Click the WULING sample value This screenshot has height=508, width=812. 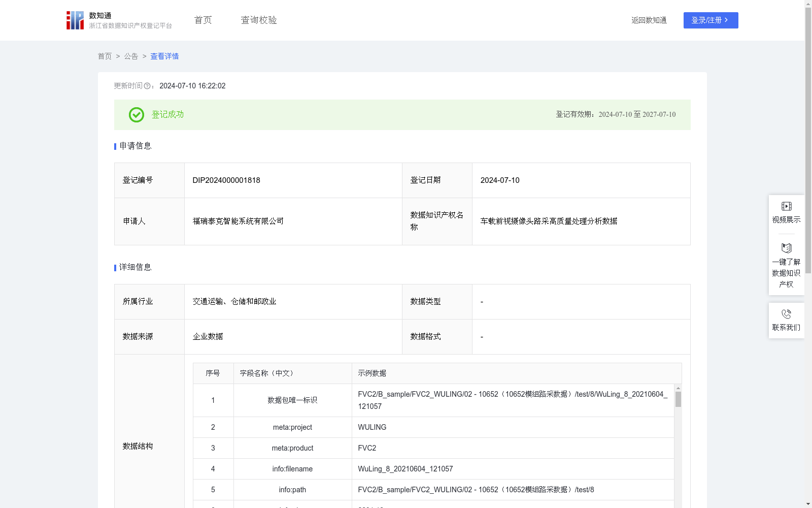372,427
